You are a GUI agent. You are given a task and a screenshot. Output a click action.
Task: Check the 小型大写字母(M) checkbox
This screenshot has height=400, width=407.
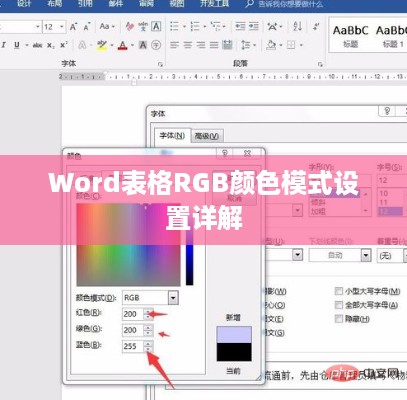click(x=339, y=291)
